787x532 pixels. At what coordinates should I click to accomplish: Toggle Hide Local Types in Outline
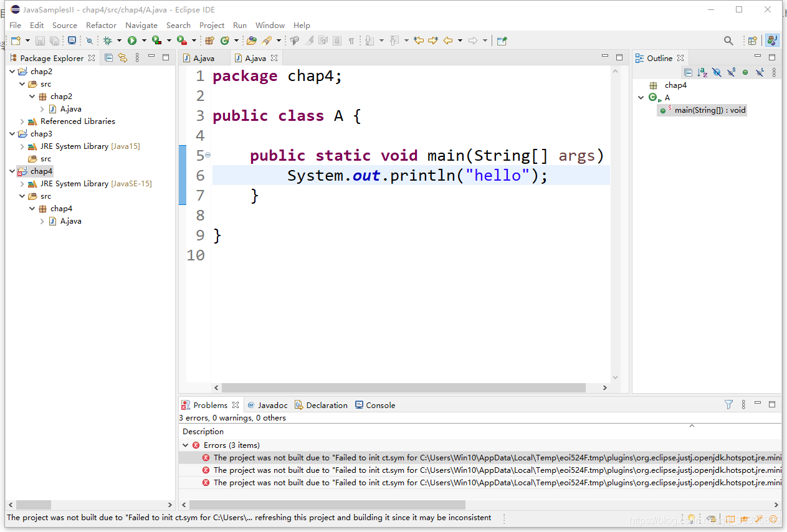[760, 73]
